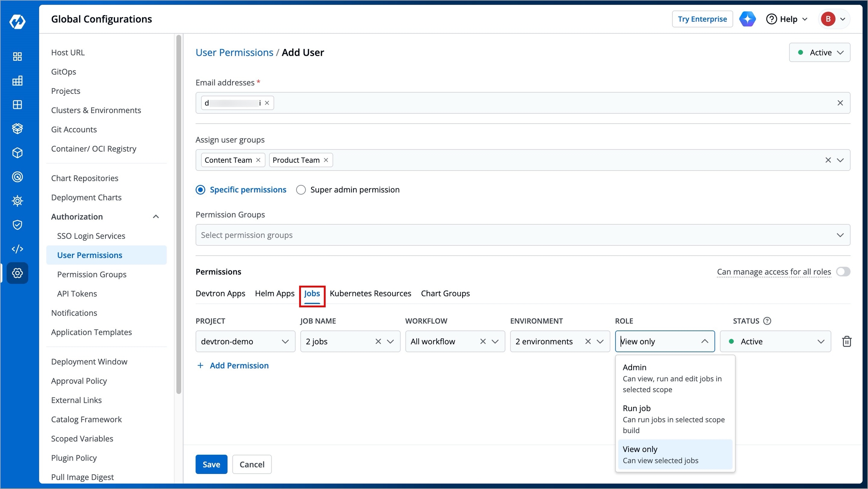Viewport: 868px width, 489px height.
Task: Toggle Can manage access for all roles
Action: click(843, 272)
